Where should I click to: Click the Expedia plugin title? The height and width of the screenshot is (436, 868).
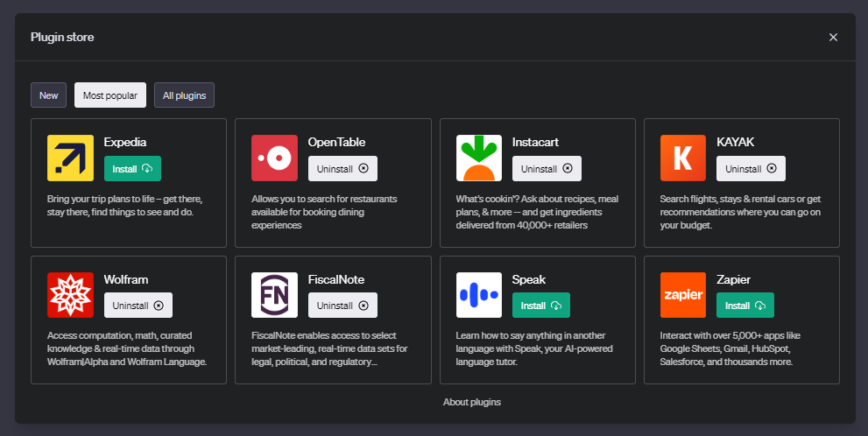click(x=125, y=142)
